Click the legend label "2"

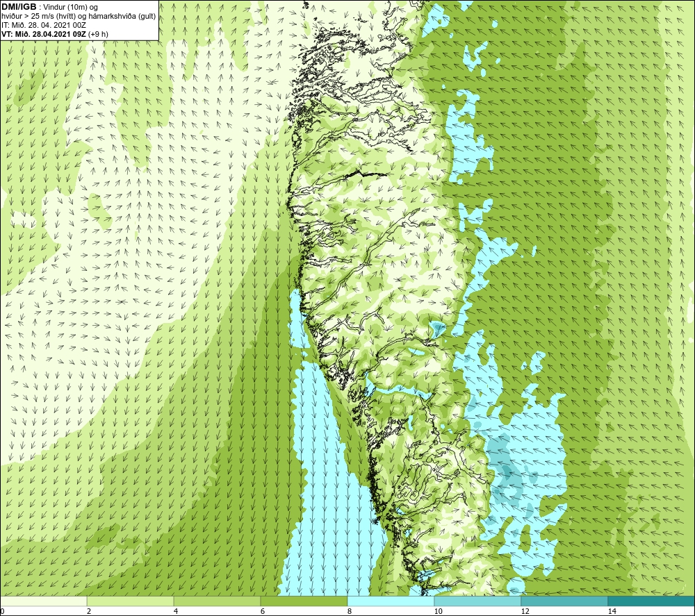(x=89, y=612)
